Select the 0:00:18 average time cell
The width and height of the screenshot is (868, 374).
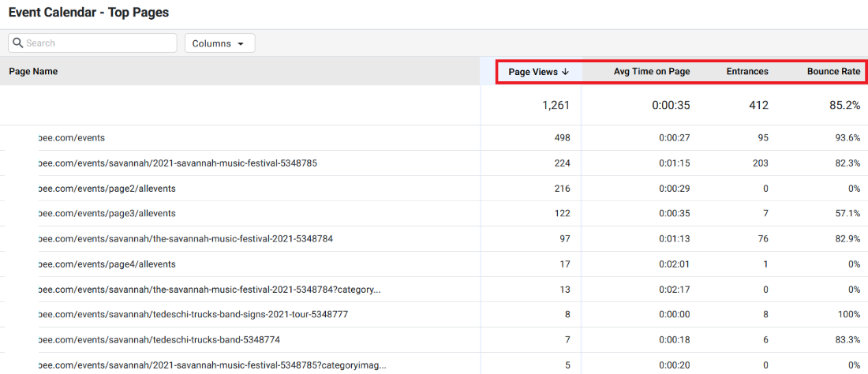coord(674,340)
